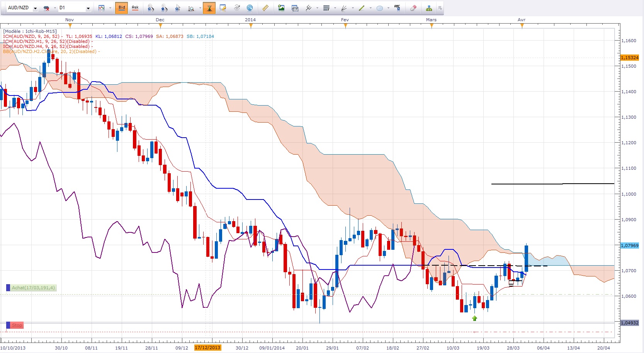Select the eraser tool
644x353 pixels.
point(413,8)
